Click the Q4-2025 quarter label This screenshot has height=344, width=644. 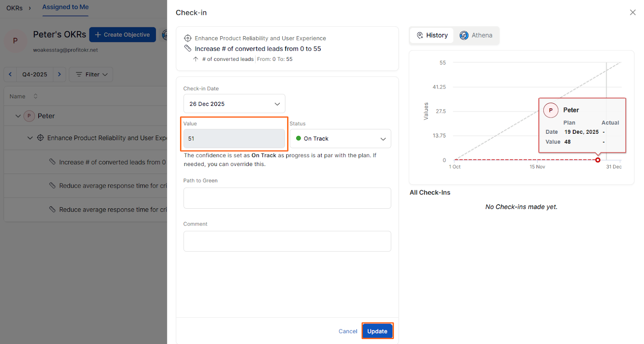[35, 75]
